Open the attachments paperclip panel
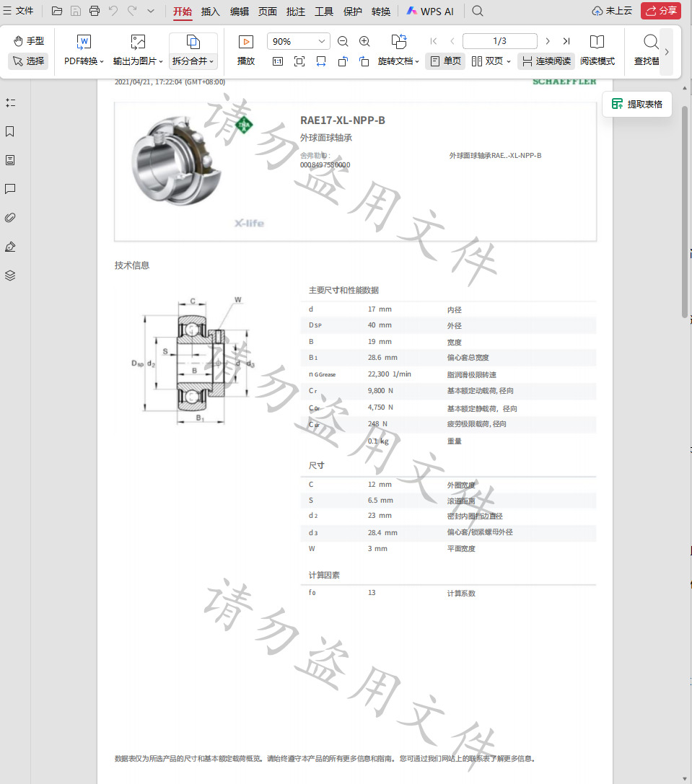 pos(10,218)
